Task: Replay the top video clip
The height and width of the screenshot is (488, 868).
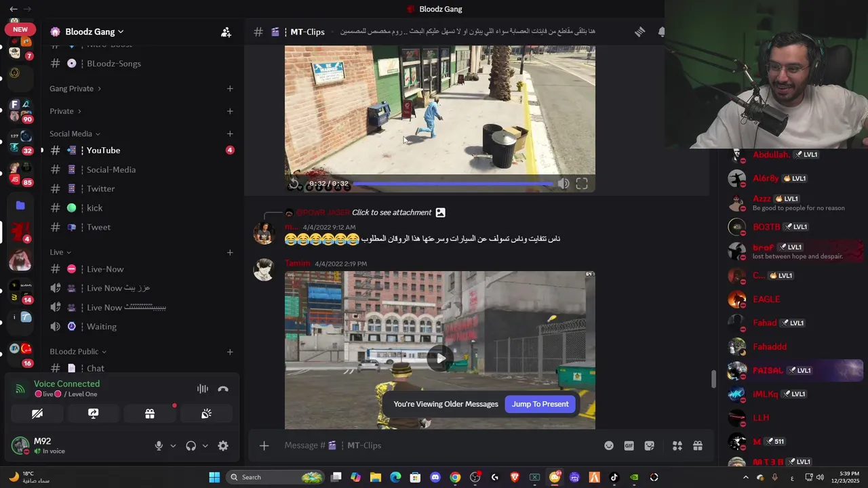Action: coord(294,184)
